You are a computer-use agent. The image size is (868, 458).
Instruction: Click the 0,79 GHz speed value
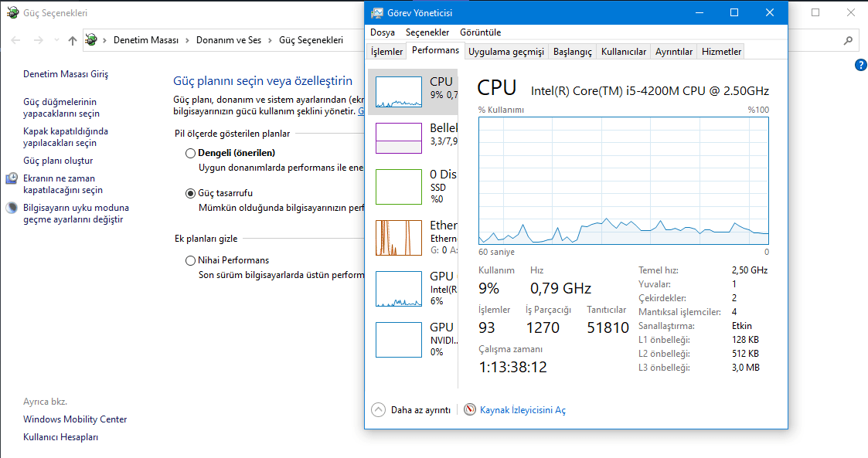click(x=560, y=289)
